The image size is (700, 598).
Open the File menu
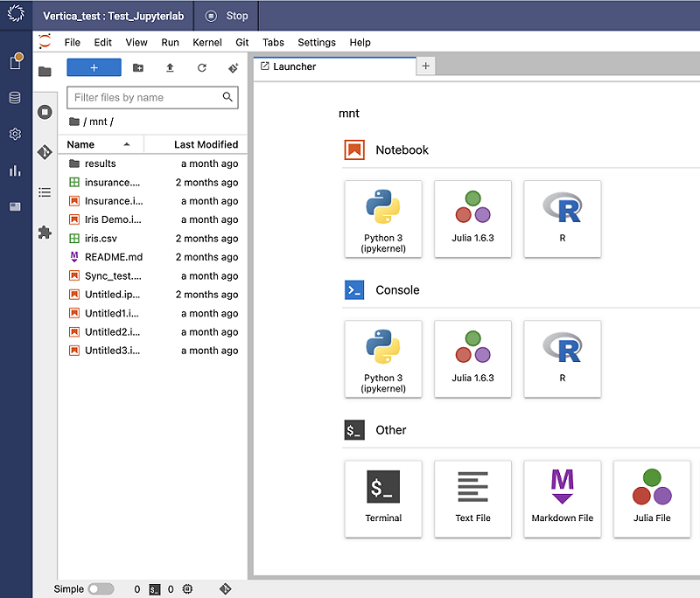pos(73,42)
